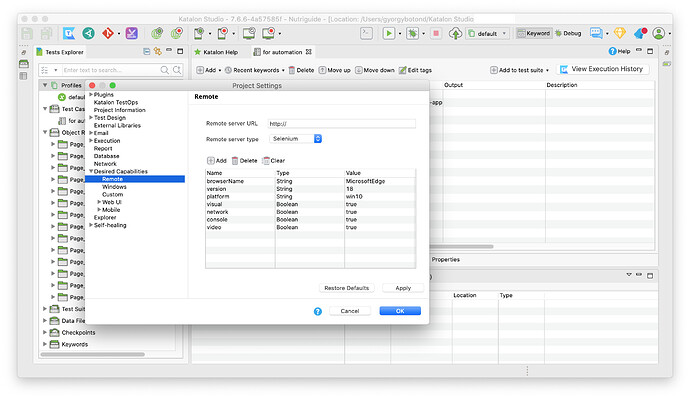This screenshot has width=690, height=399.
Task: Expand the Test Design settings node
Action: 91,117
